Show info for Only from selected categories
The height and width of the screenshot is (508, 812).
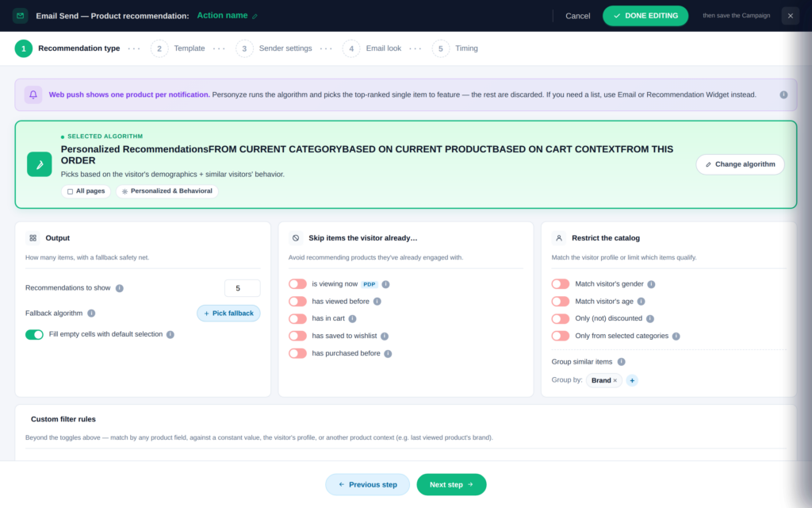[676, 336]
